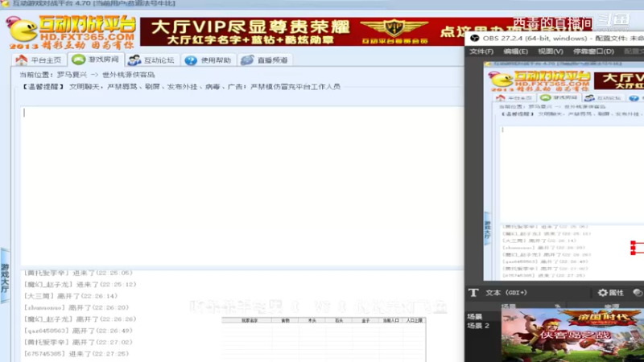Click the OBS preview canvas showing the platform

tap(563, 171)
